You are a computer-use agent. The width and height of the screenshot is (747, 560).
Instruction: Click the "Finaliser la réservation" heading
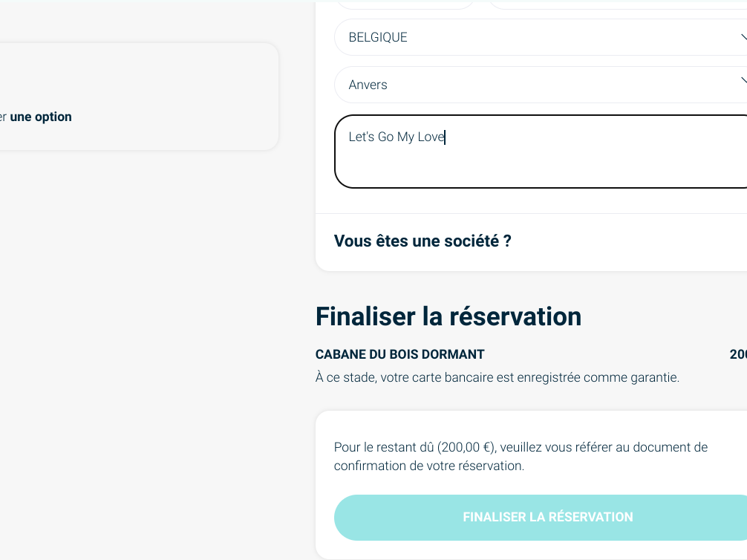tap(448, 316)
